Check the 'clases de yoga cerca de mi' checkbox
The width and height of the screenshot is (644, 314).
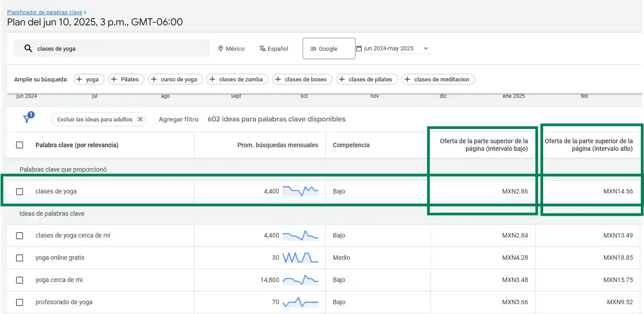point(20,235)
